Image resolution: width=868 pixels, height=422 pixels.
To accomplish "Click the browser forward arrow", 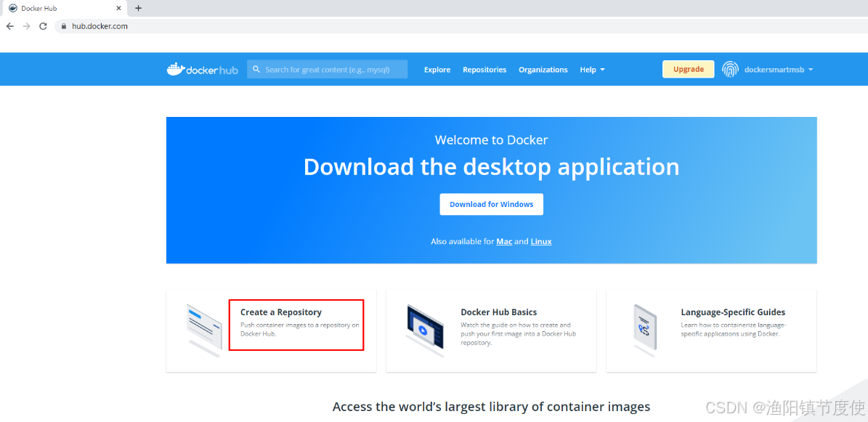I will [27, 26].
